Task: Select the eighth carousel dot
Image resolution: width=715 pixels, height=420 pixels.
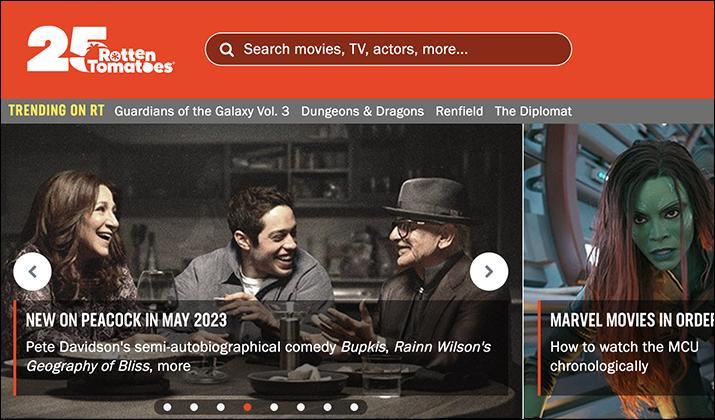Action: [x=354, y=407]
